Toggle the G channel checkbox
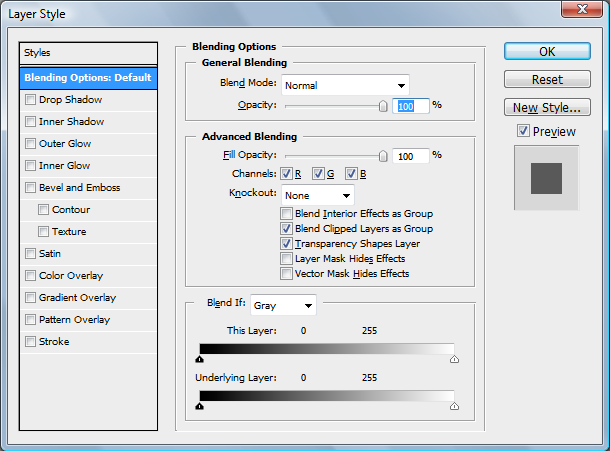The image size is (610, 451). pos(318,174)
